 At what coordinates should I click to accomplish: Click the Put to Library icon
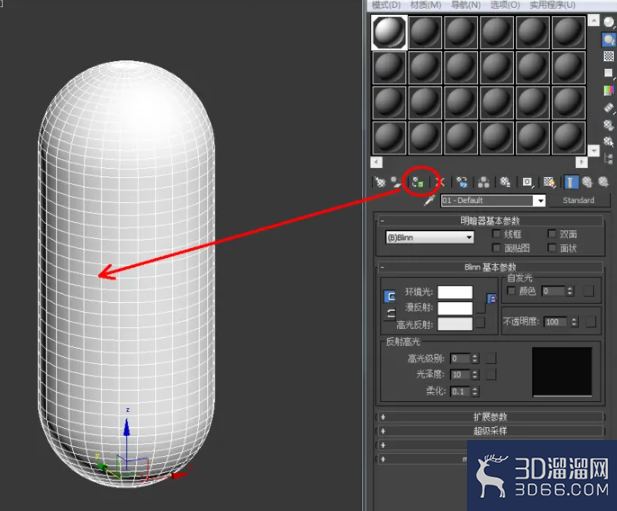click(x=505, y=182)
